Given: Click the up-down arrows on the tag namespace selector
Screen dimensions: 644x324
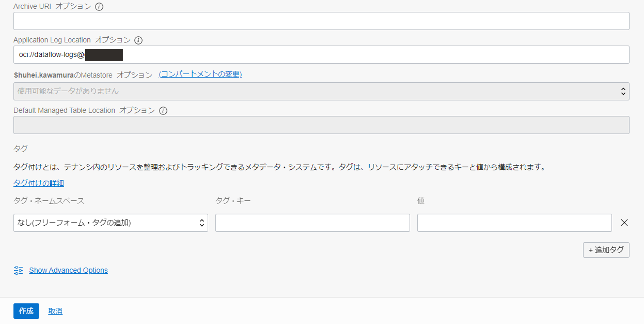Looking at the screenshot, I should click(202, 223).
